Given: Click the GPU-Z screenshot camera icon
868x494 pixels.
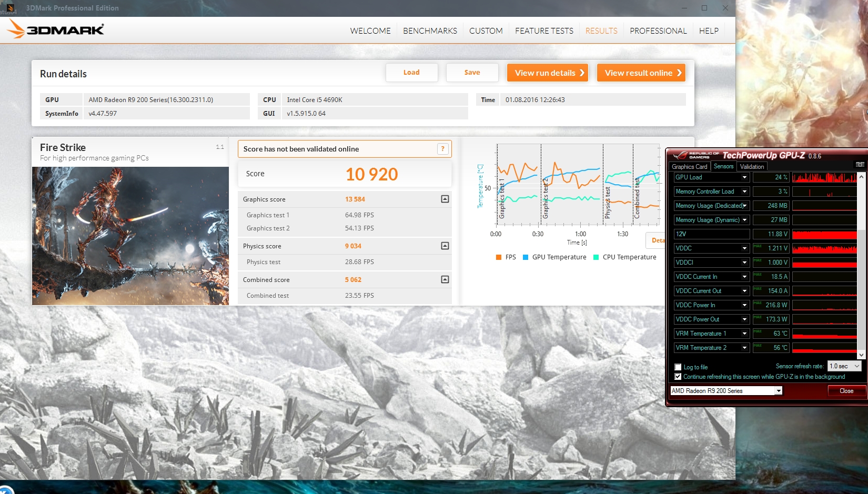Looking at the screenshot, I should 860,165.
